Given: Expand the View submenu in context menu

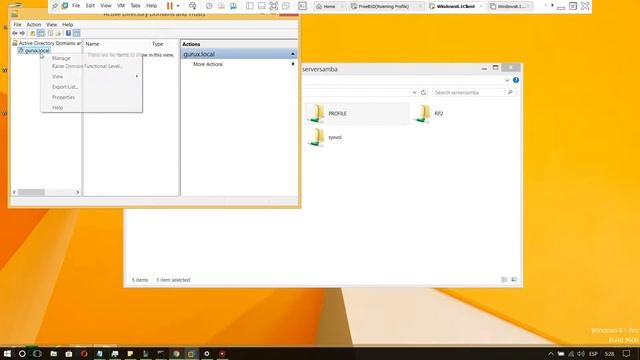Looking at the screenshot, I should pyautogui.click(x=91, y=76).
